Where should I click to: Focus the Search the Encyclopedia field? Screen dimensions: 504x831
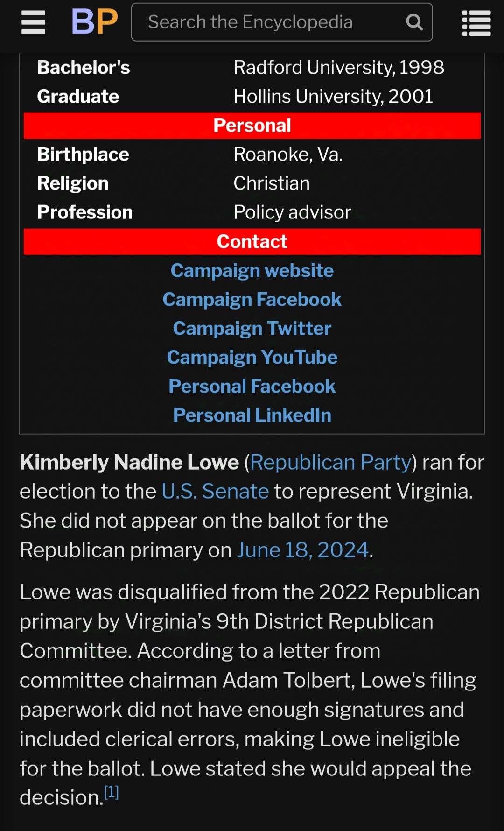(x=271, y=22)
